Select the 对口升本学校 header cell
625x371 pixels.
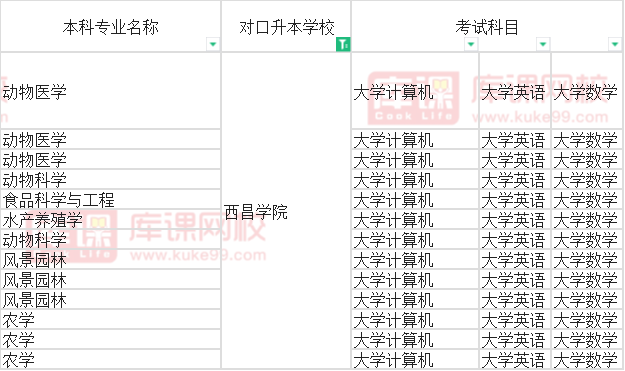286,26
